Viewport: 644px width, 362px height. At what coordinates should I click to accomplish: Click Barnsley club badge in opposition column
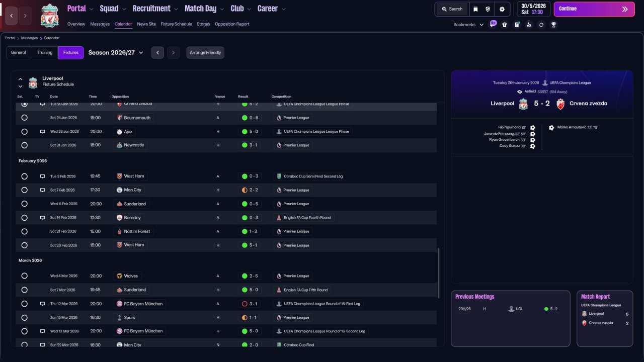point(119,218)
